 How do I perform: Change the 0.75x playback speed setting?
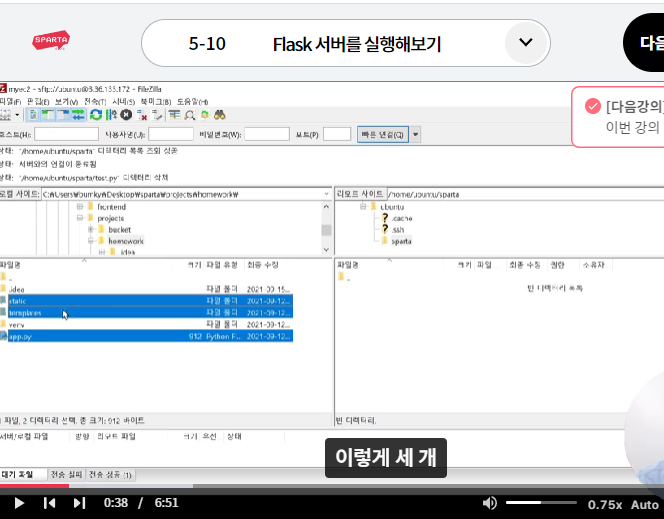[x=605, y=505]
